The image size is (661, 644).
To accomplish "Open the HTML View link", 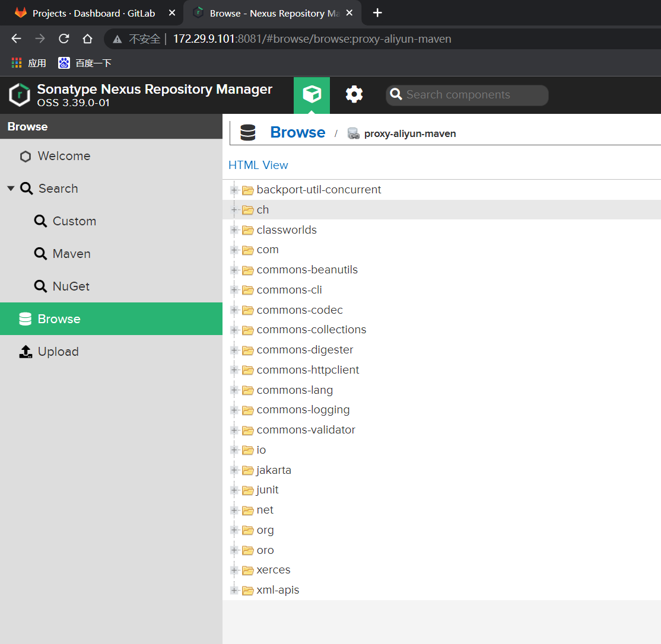I will point(258,165).
